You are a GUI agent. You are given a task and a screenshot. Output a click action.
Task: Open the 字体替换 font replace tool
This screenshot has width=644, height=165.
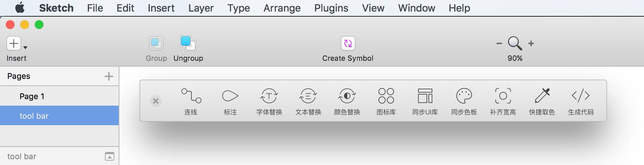coord(269,96)
